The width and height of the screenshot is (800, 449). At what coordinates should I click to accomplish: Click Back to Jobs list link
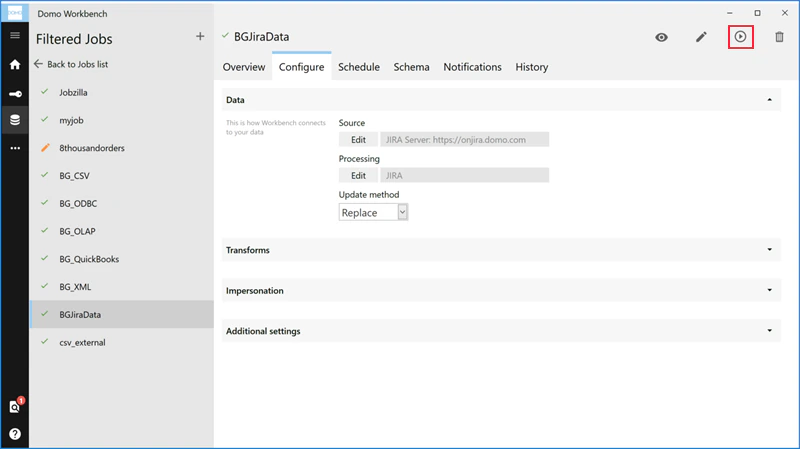tap(78, 64)
